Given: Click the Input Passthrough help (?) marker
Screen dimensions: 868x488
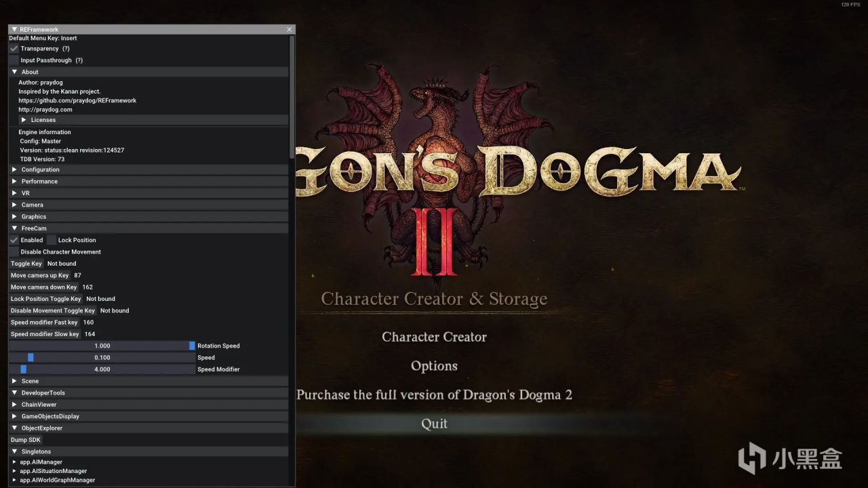Looking at the screenshot, I should (x=79, y=60).
